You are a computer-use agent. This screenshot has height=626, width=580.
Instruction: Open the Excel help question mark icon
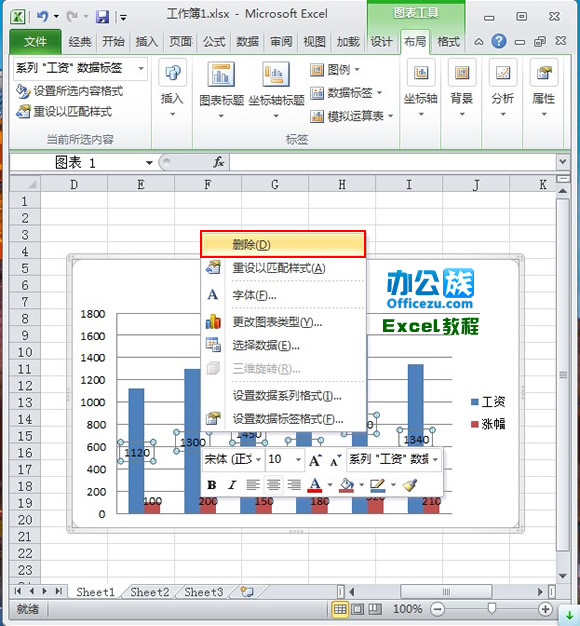[x=499, y=41]
